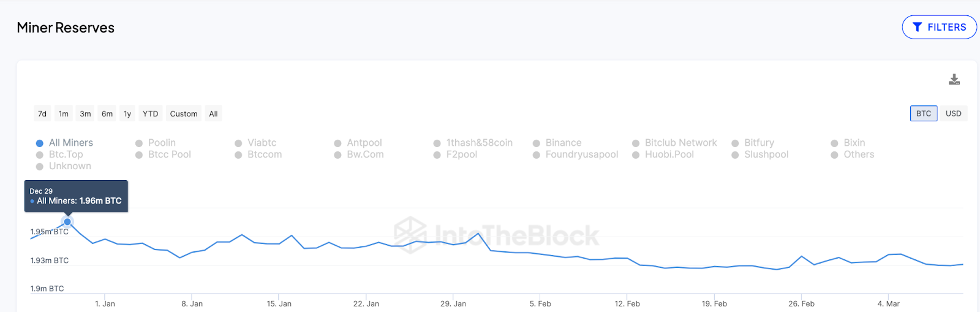Choose the 6m range button

pyautogui.click(x=107, y=113)
